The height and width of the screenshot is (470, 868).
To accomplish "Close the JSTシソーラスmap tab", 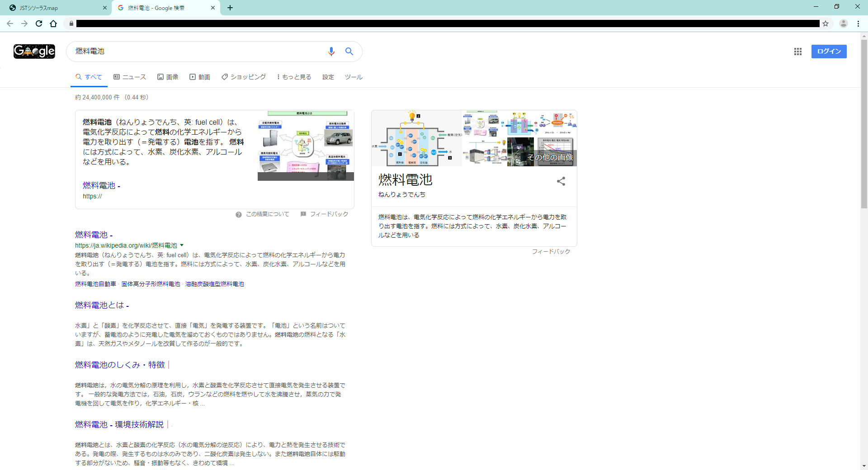I will tap(104, 8).
